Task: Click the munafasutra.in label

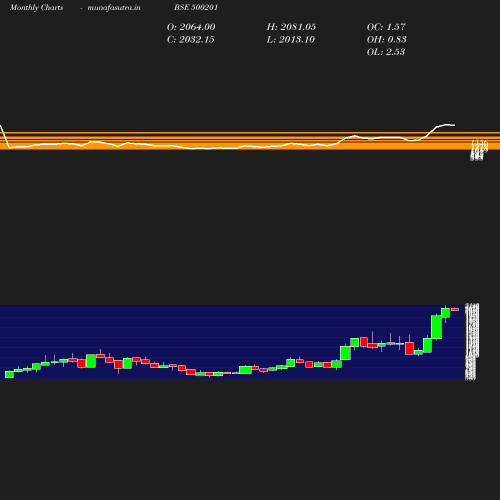Action: point(114,7)
